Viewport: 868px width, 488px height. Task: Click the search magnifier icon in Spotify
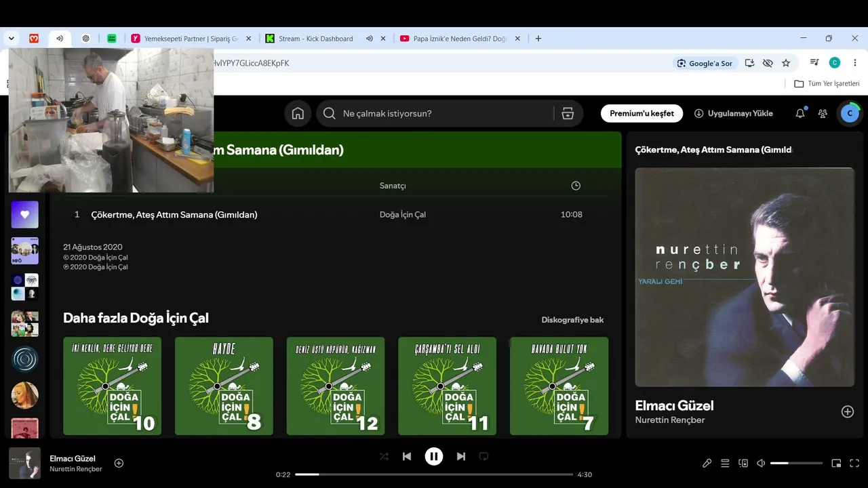tap(330, 114)
